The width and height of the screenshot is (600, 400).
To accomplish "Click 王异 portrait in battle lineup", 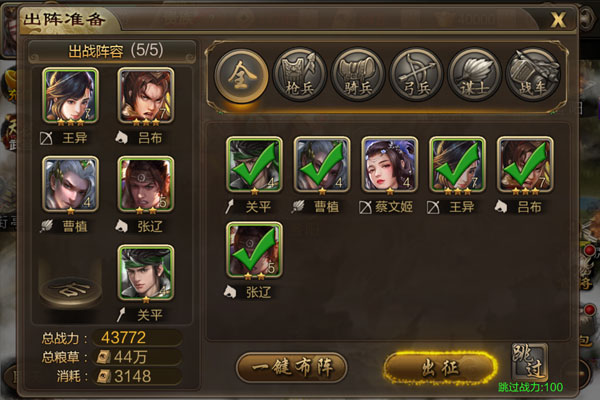I will (70, 96).
